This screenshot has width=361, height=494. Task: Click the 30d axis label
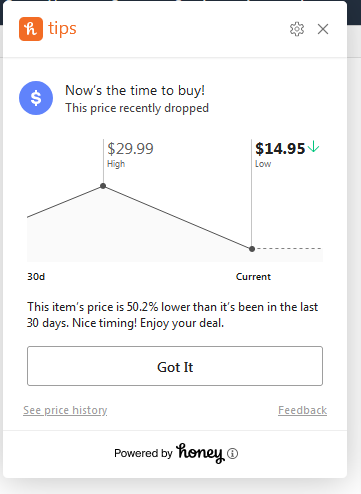point(36,277)
